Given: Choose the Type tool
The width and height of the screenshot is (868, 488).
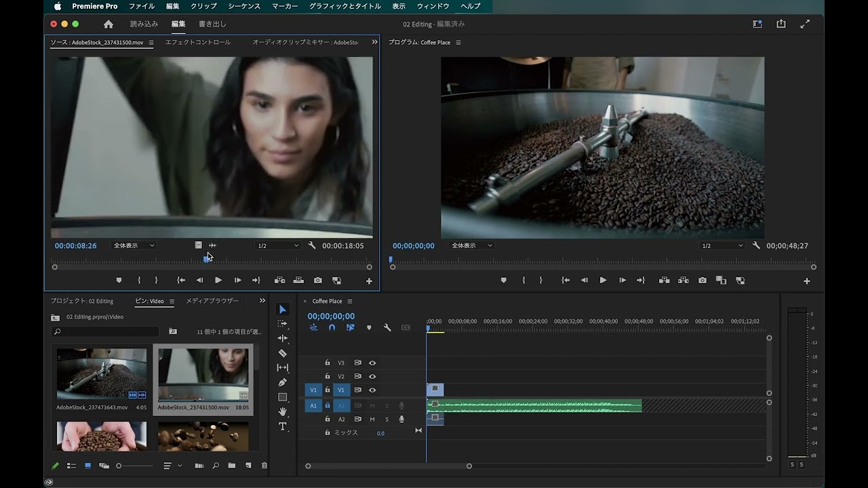Looking at the screenshot, I should pyautogui.click(x=283, y=426).
